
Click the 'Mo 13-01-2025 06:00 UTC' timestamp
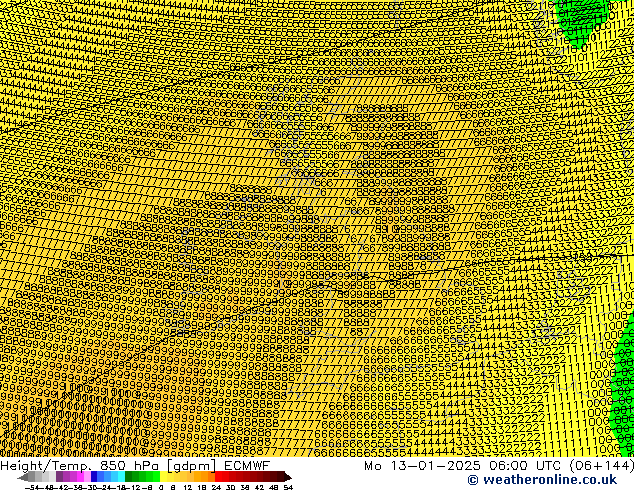(464, 466)
